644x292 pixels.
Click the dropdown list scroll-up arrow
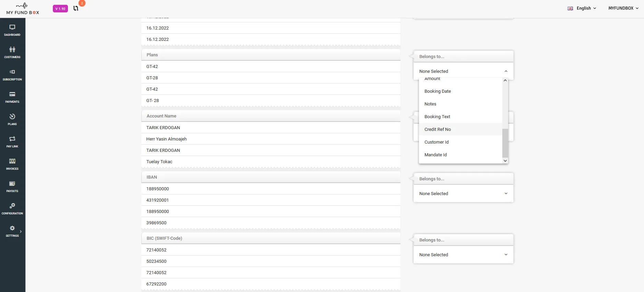[505, 80]
